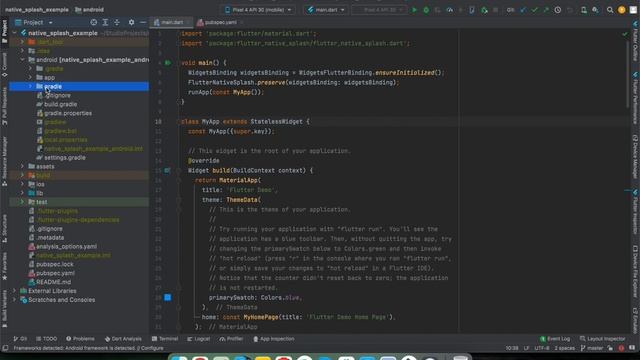Expand all icon in Project panel header

pos(105,22)
